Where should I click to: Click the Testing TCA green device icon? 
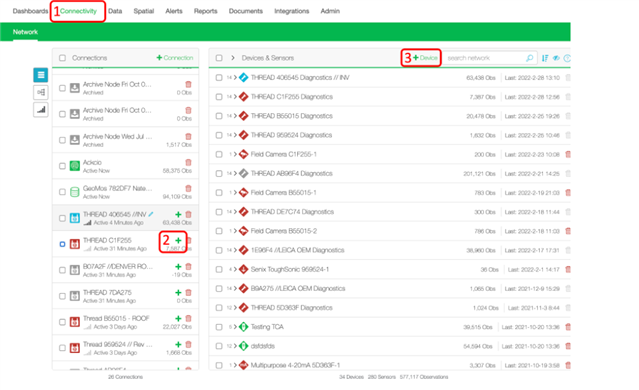tap(243, 327)
